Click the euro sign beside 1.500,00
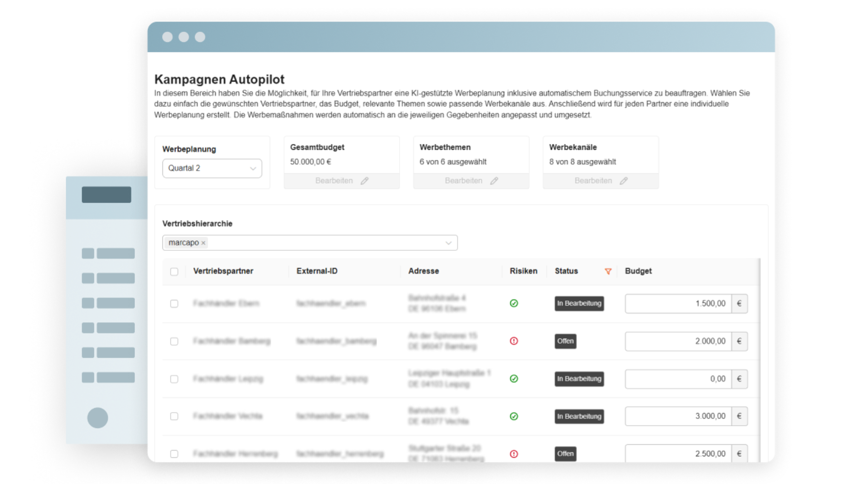 pyautogui.click(x=739, y=303)
